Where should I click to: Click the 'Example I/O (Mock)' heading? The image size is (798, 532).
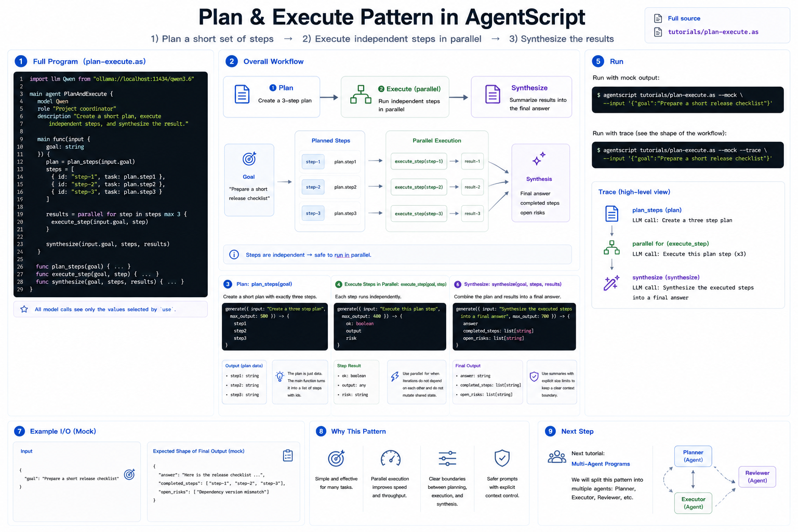(x=63, y=431)
